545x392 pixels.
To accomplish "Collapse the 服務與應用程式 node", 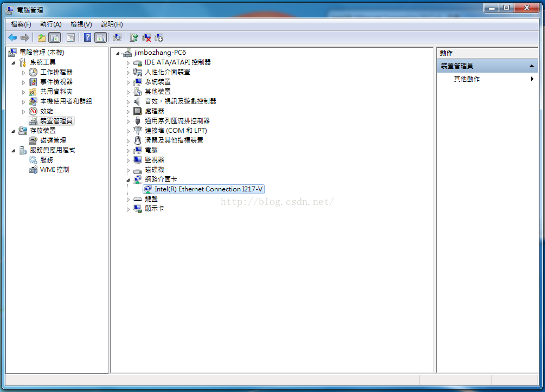I will (x=13, y=151).
